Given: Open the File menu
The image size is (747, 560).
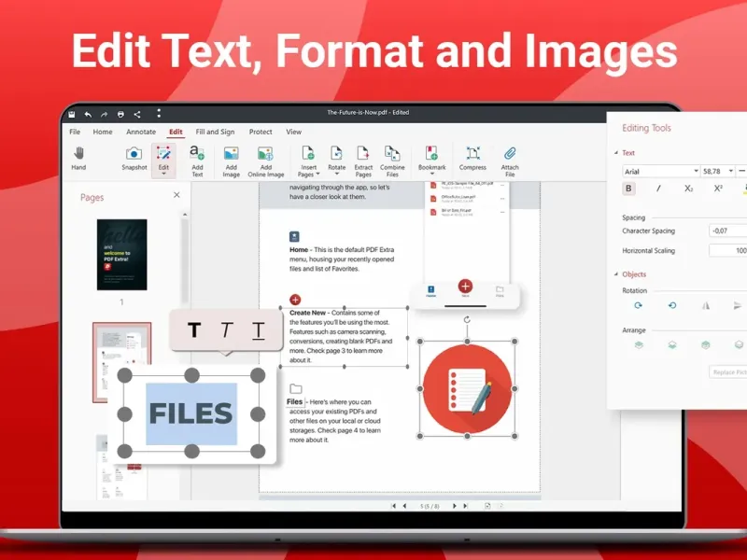Looking at the screenshot, I should click(x=75, y=132).
